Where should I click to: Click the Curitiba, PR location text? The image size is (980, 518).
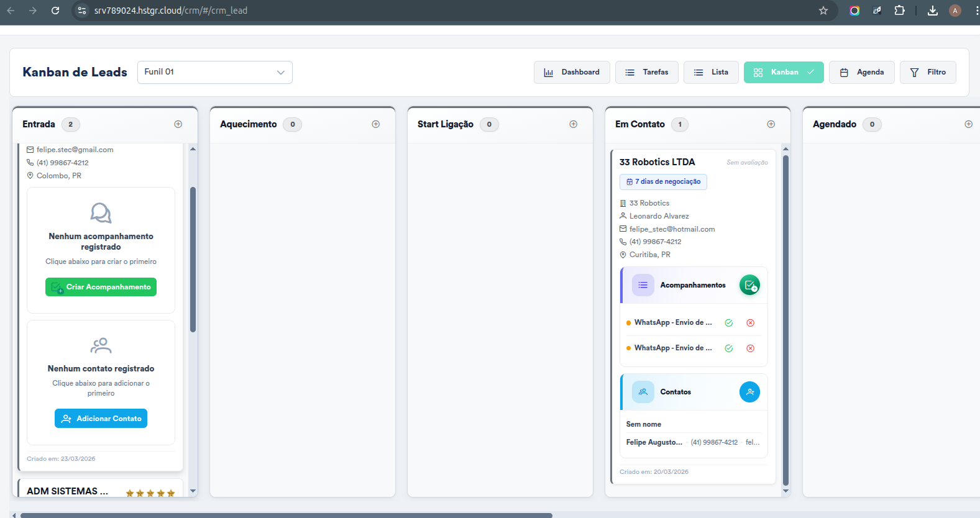[x=650, y=255]
